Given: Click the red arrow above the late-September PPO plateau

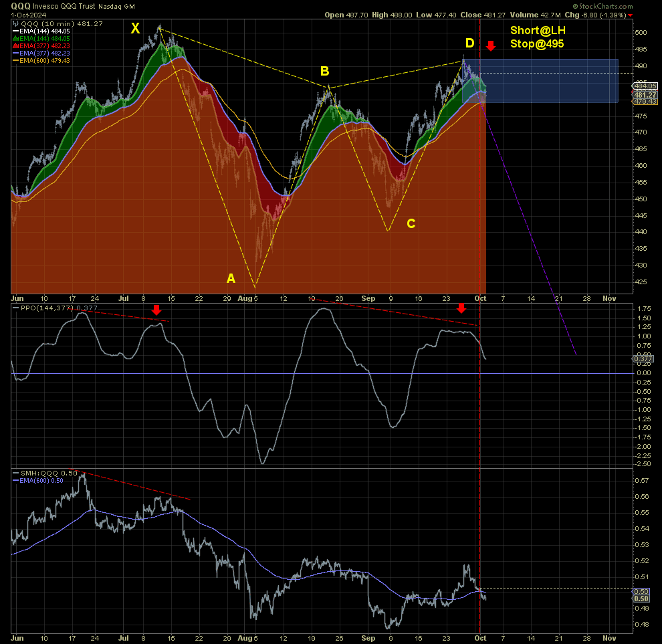Looking at the screenshot, I should click(x=461, y=308).
